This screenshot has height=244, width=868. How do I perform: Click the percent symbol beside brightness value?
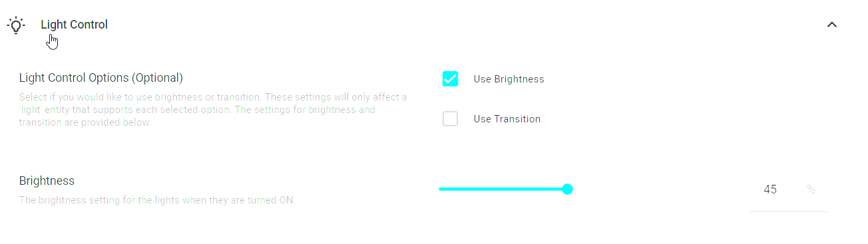[811, 189]
